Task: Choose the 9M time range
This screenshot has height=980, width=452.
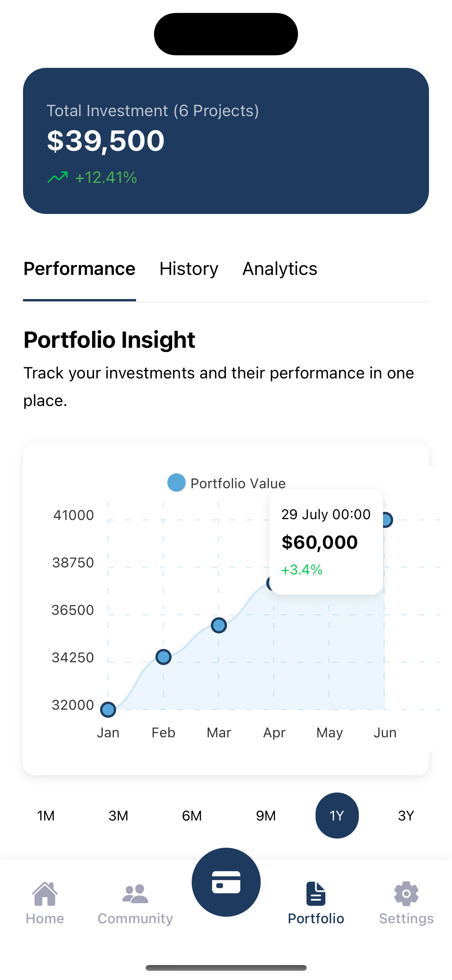Action: (266, 816)
